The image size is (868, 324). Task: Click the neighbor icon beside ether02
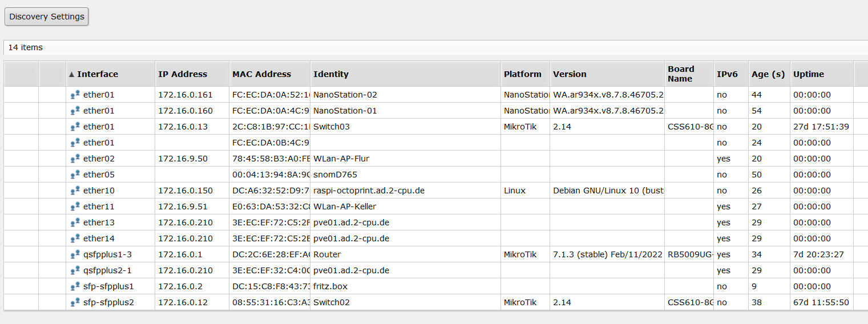75,159
